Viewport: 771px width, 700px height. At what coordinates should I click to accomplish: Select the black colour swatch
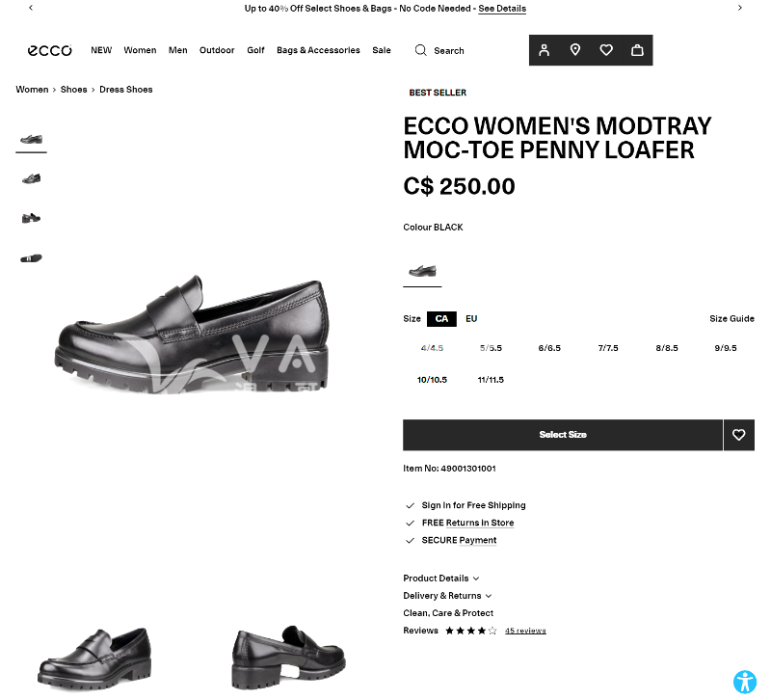point(422,271)
